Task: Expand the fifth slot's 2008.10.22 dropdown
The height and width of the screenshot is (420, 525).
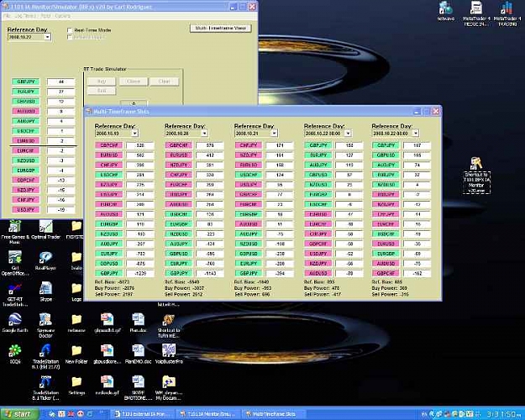Action: tap(416, 134)
